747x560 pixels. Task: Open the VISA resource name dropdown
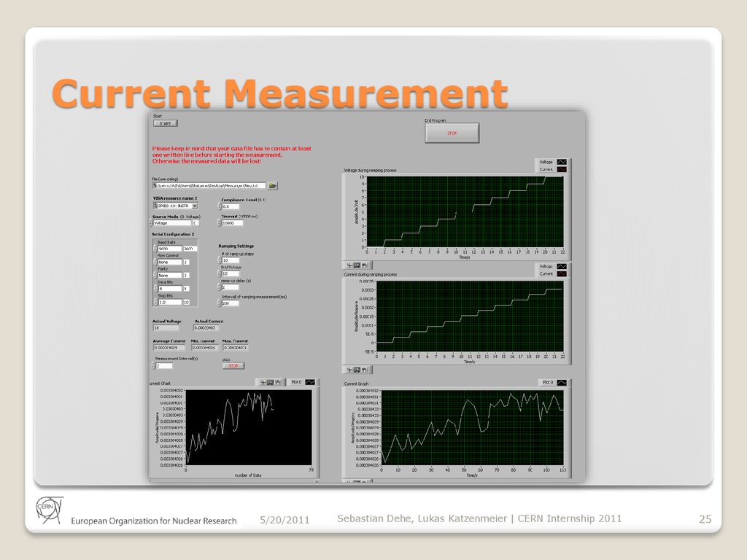coord(195,206)
